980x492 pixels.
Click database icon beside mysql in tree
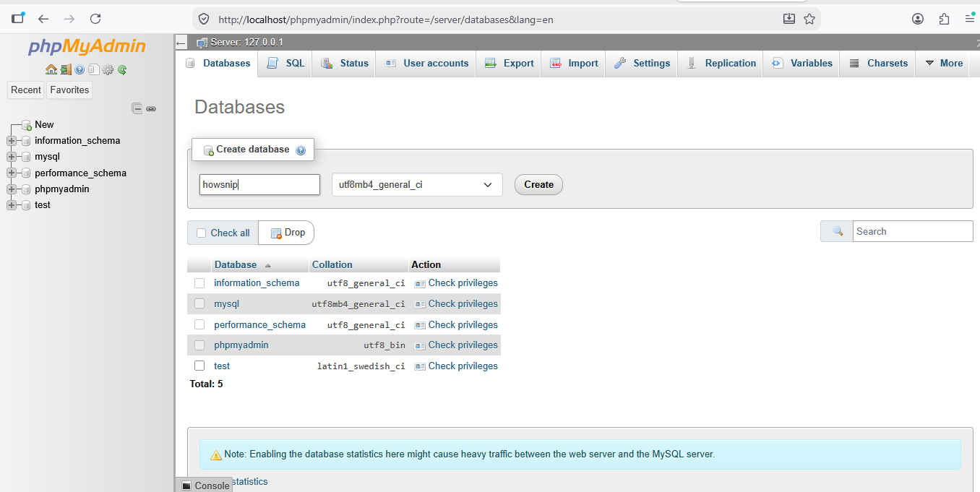tap(26, 157)
